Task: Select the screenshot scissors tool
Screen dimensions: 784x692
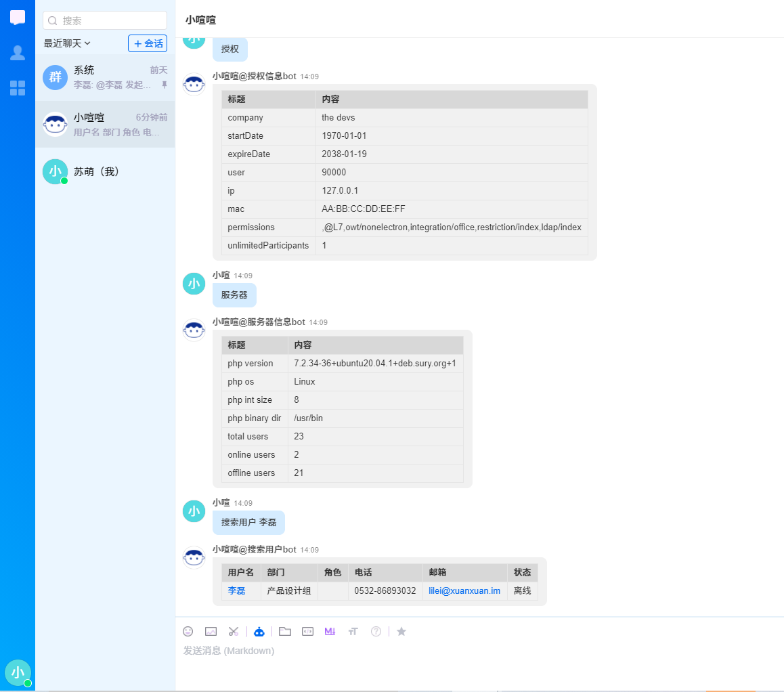Action: click(x=234, y=631)
